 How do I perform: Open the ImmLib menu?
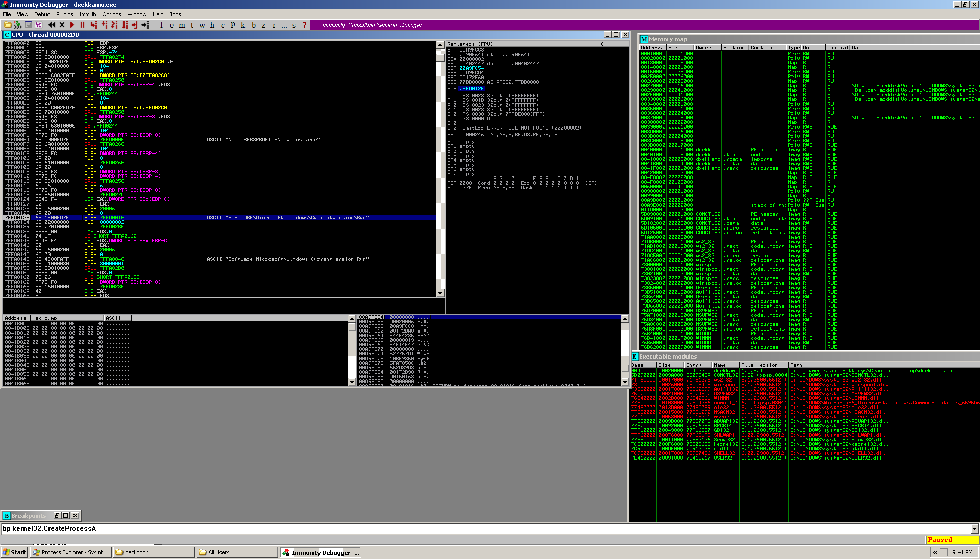pyautogui.click(x=87, y=14)
